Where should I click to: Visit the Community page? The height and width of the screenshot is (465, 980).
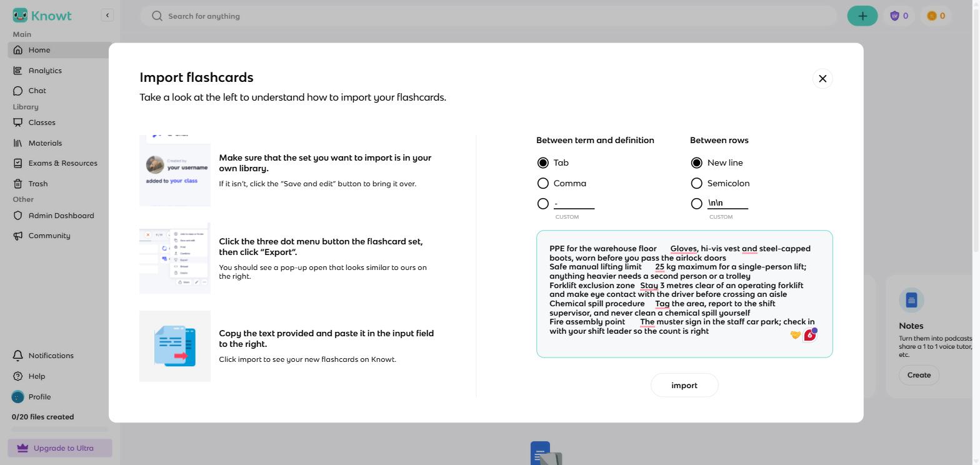coord(60,236)
